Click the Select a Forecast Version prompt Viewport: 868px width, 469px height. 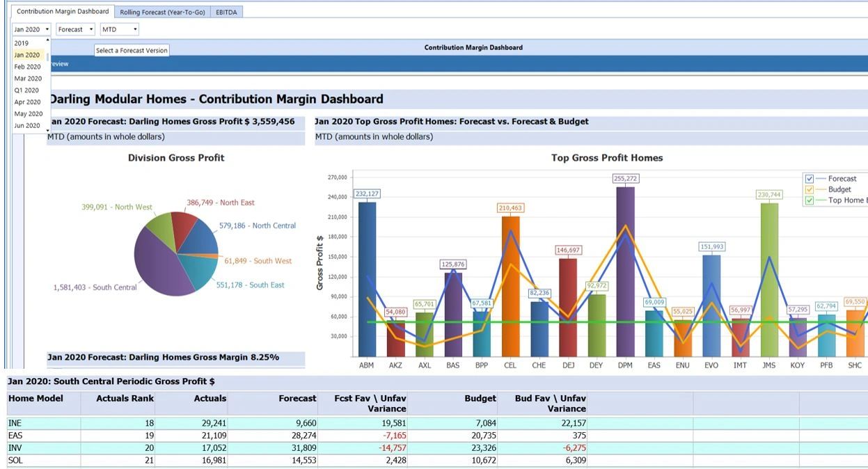[x=132, y=50]
